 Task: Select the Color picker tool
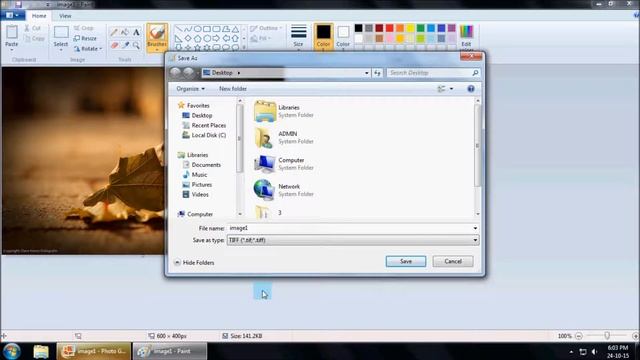[x=125, y=45]
